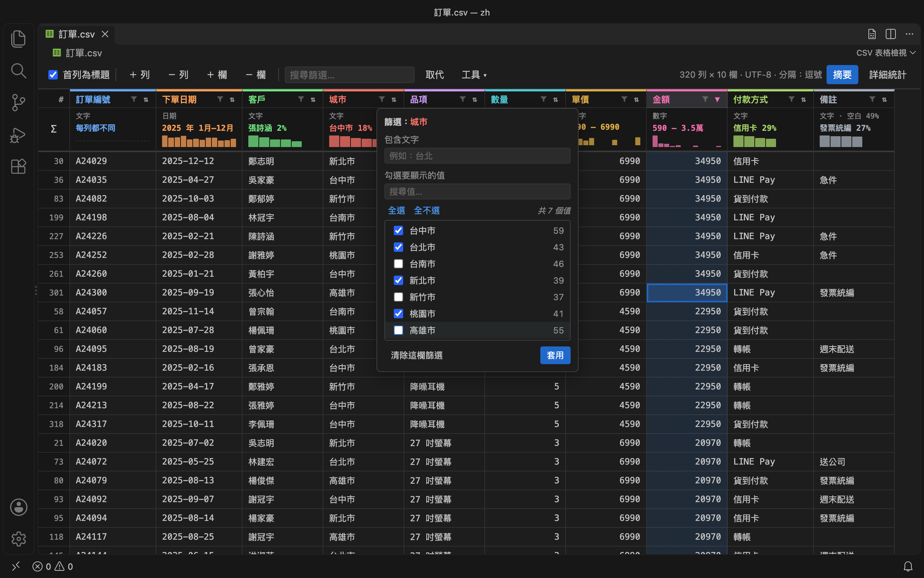The image size is (924, 578).
Task: Click 全不選 link in filter popup
Action: (427, 210)
